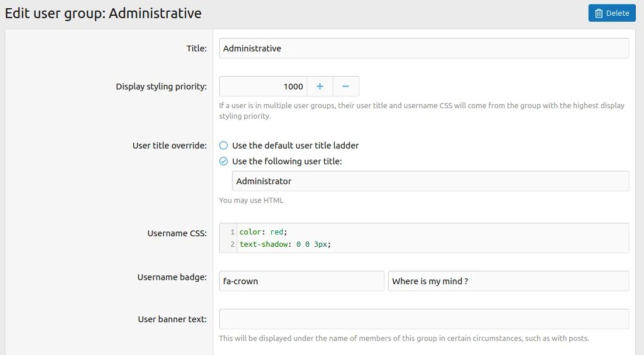
Task: Click the 'Username CSS:' label
Action: coord(177,233)
